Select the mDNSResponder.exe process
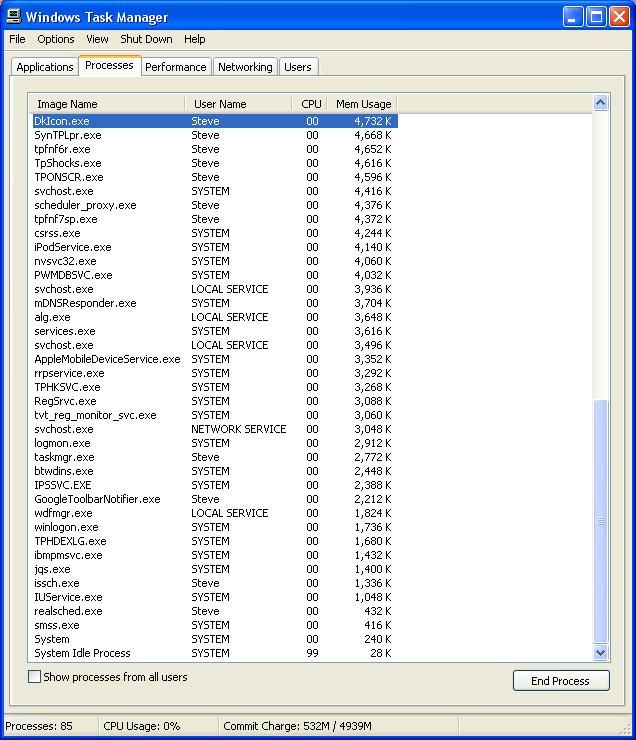Viewport: 636px width, 740px height. [215, 303]
